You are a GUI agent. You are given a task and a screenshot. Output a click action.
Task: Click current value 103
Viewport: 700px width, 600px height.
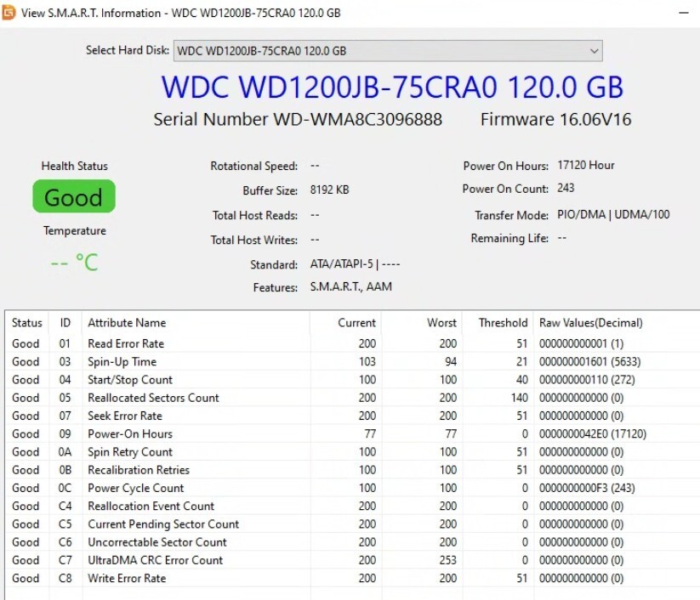[x=367, y=362]
